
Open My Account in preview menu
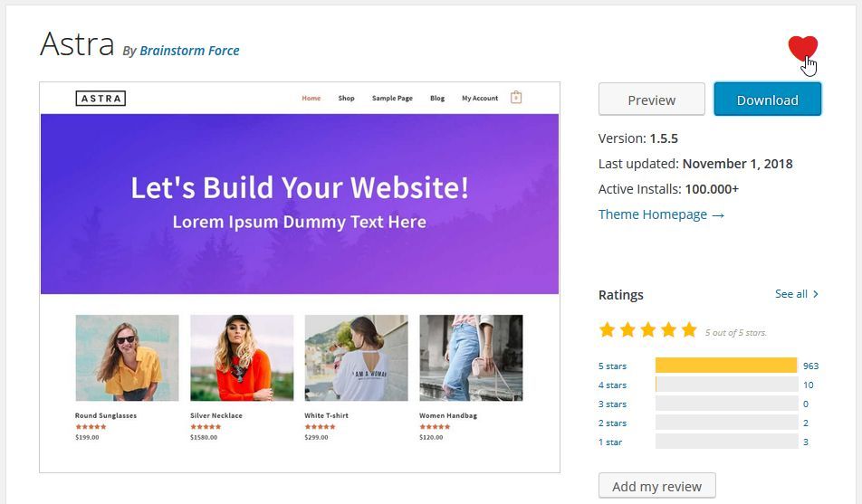[480, 99]
